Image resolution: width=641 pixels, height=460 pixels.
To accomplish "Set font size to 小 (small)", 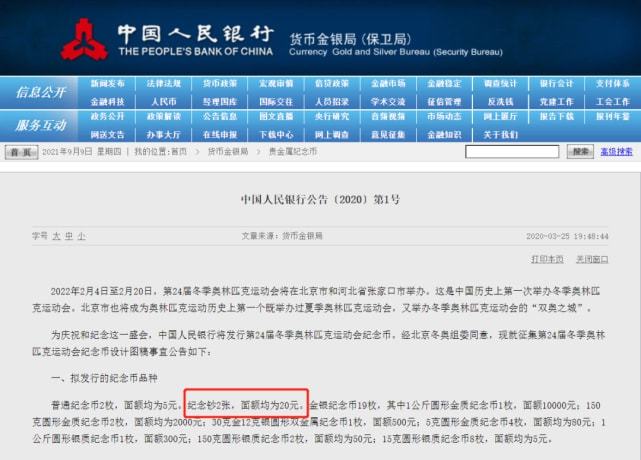I will tap(81, 236).
